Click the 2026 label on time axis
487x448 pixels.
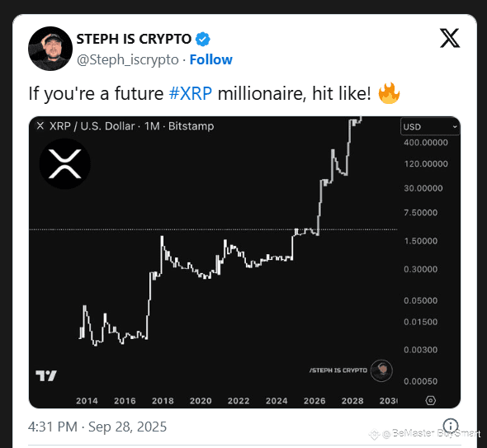point(314,401)
